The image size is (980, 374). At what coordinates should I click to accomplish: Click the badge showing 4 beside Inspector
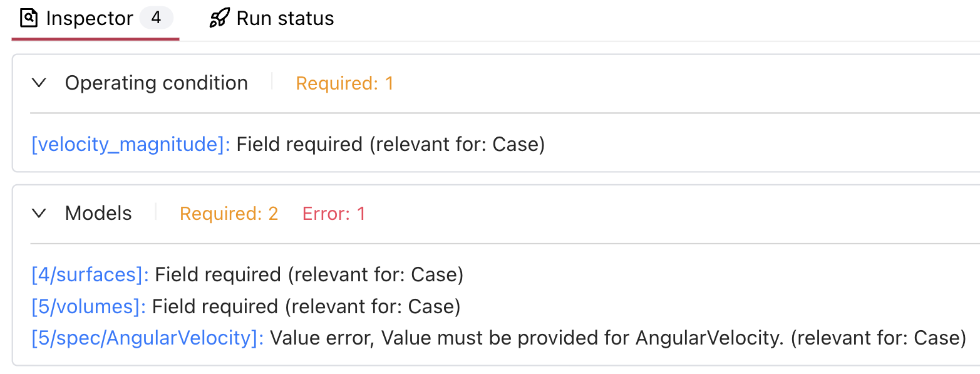point(156,18)
